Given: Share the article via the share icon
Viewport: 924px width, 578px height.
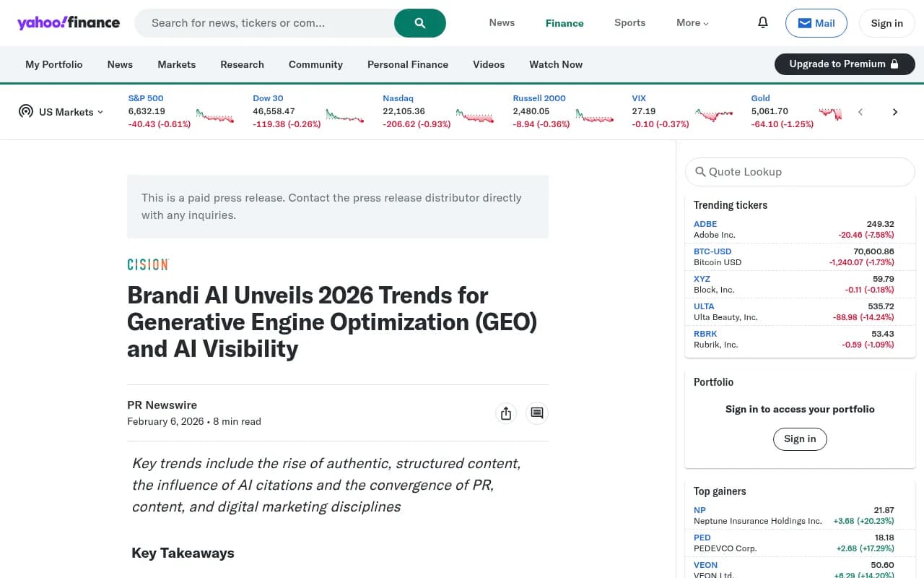Looking at the screenshot, I should 506,413.
